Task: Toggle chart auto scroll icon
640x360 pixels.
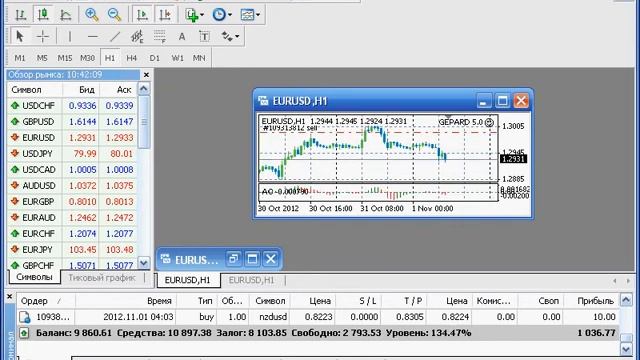Action: [142, 15]
